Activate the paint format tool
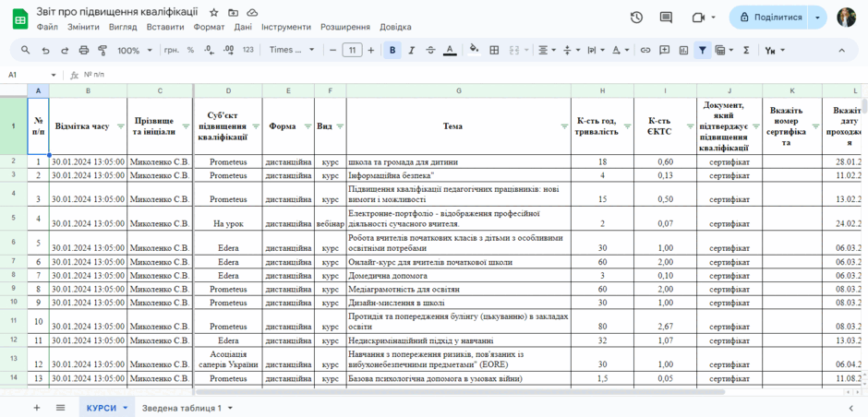 point(102,51)
